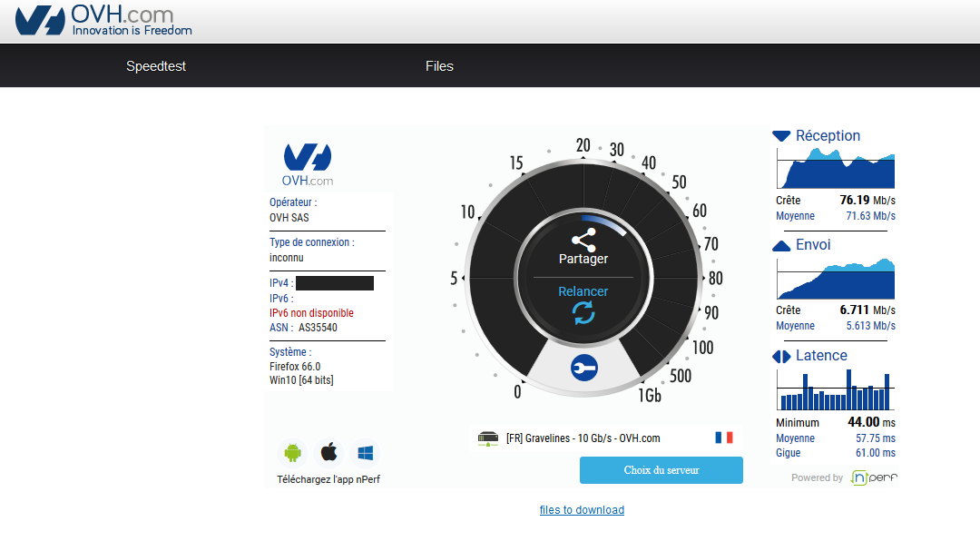This screenshot has height=551, width=980.
Task: Choose the Windows app download icon
Action: click(366, 451)
